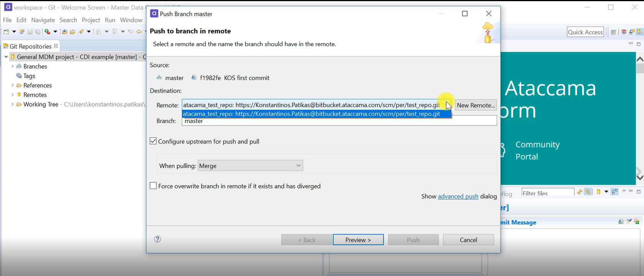The height and width of the screenshot is (276, 644).
Task: Expand the Remotes tree node
Action: 12,95
